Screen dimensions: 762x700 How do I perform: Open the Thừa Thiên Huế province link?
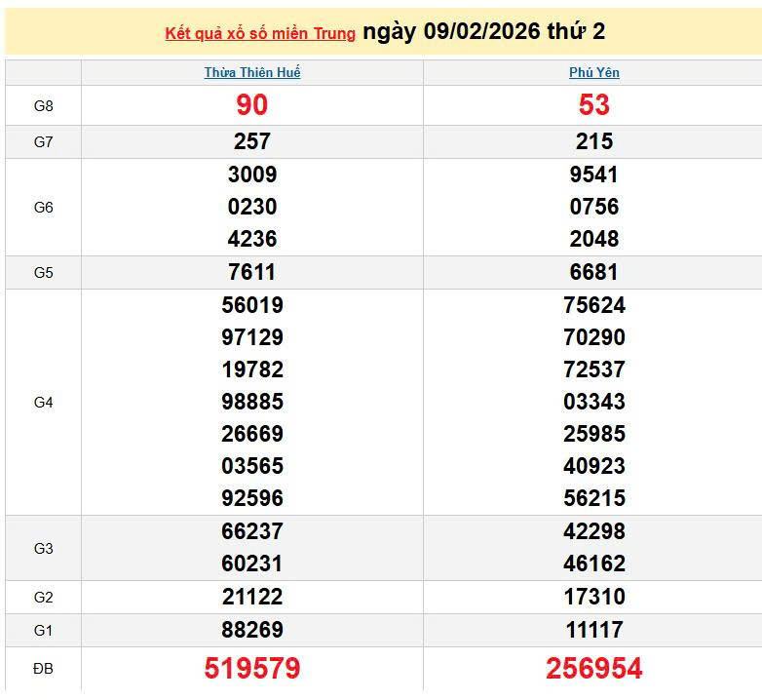[252, 72]
